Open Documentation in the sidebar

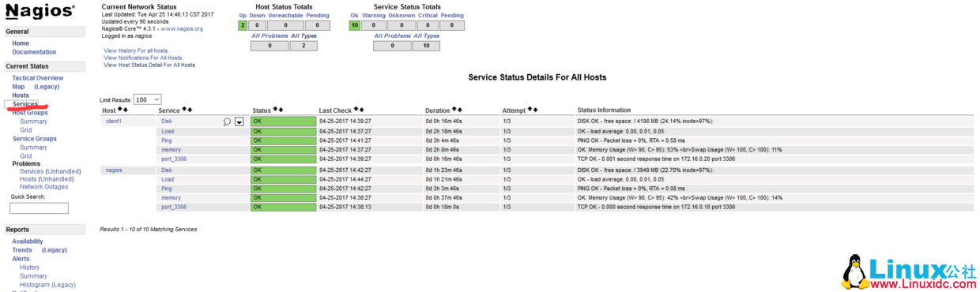tap(34, 52)
